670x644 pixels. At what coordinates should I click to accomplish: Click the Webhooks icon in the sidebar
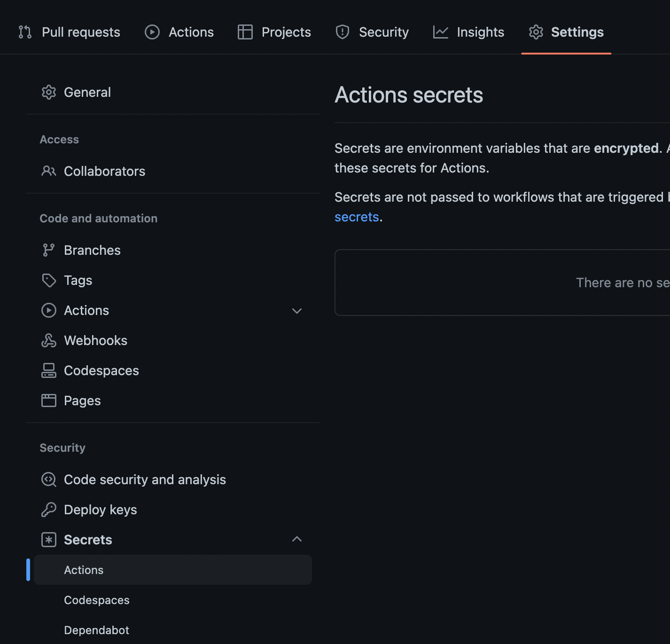49,340
